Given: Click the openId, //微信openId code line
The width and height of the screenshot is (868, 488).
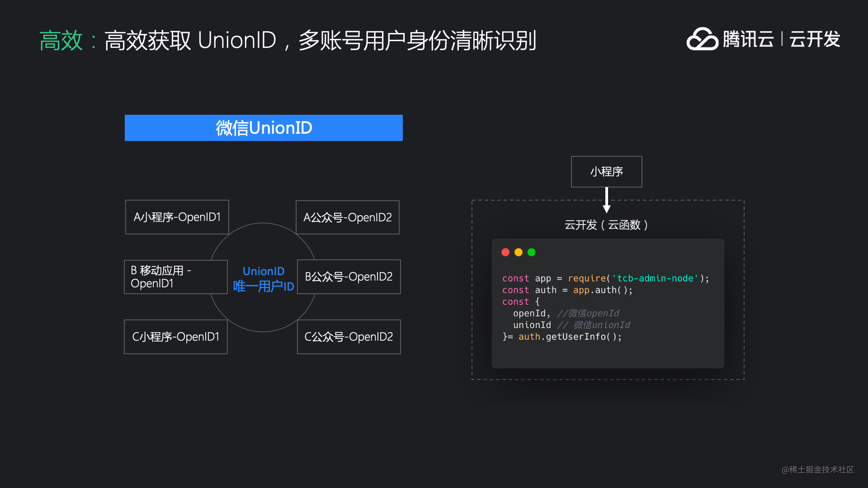Looking at the screenshot, I should 566,313.
